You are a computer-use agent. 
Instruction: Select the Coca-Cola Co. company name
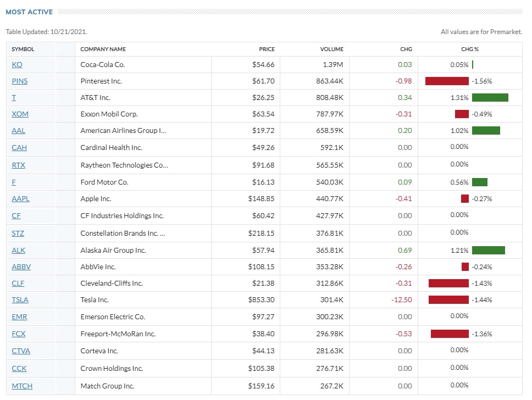(x=103, y=64)
